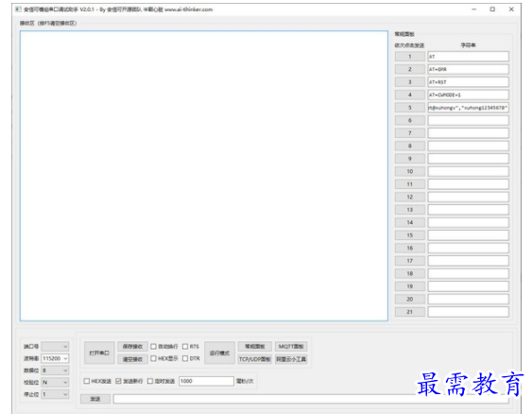Image resolution: width=532 pixels, height=414 pixels.
Task: Click send button 1 for AT
Action: [410, 57]
